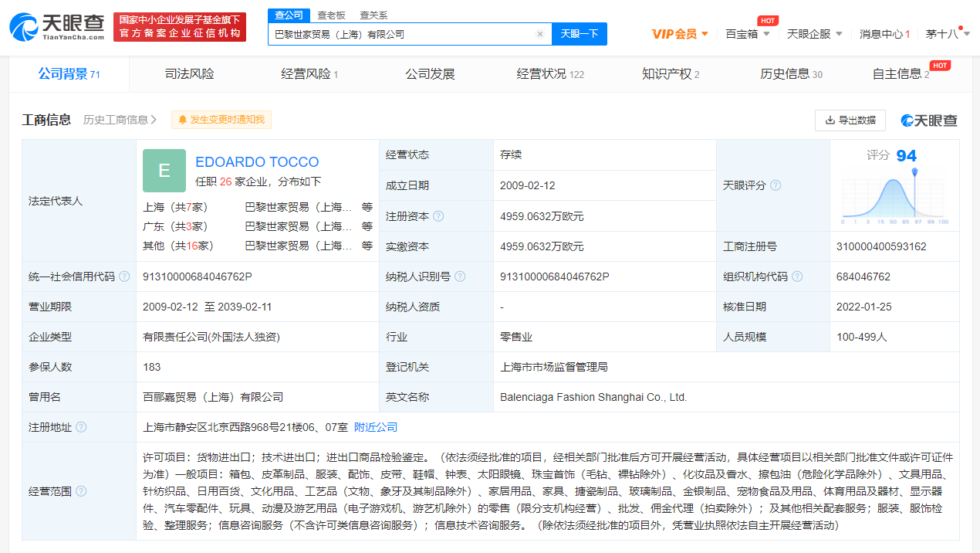
Task: Open the 公司背景 tab
Action: click(x=69, y=74)
